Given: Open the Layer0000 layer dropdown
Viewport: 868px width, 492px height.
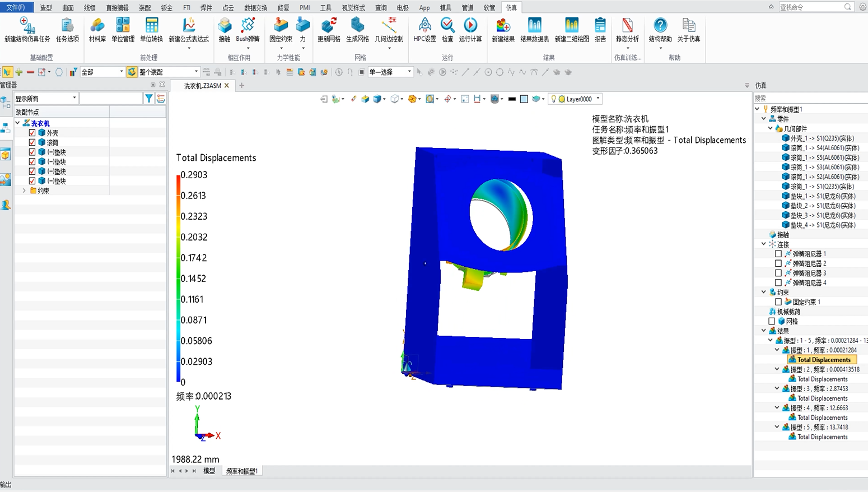Looking at the screenshot, I should click(598, 99).
